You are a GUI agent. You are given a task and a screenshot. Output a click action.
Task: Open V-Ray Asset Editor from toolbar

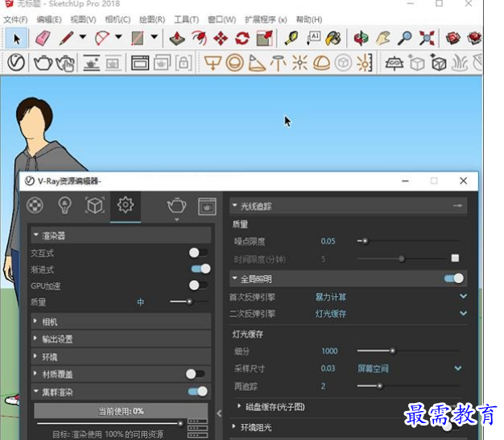[16, 62]
